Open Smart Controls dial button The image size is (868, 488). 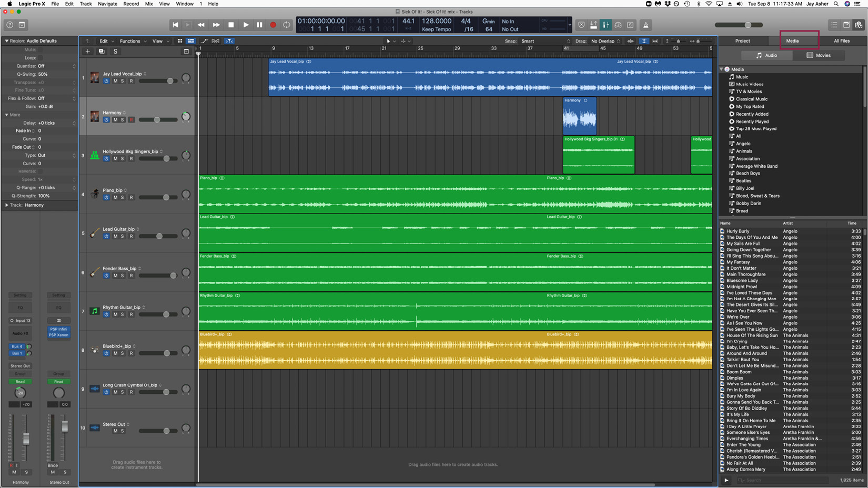tap(618, 25)
